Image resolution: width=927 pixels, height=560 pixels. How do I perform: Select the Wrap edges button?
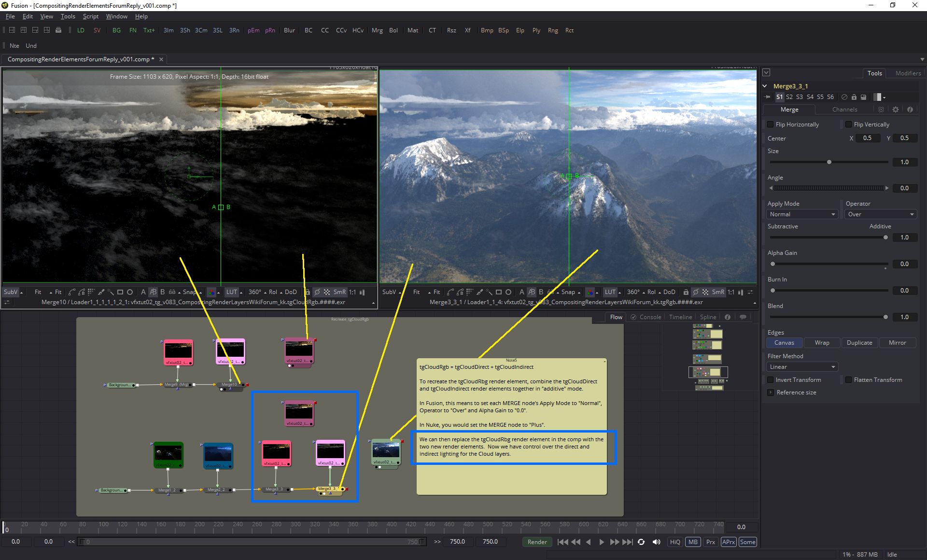(822, 343)
